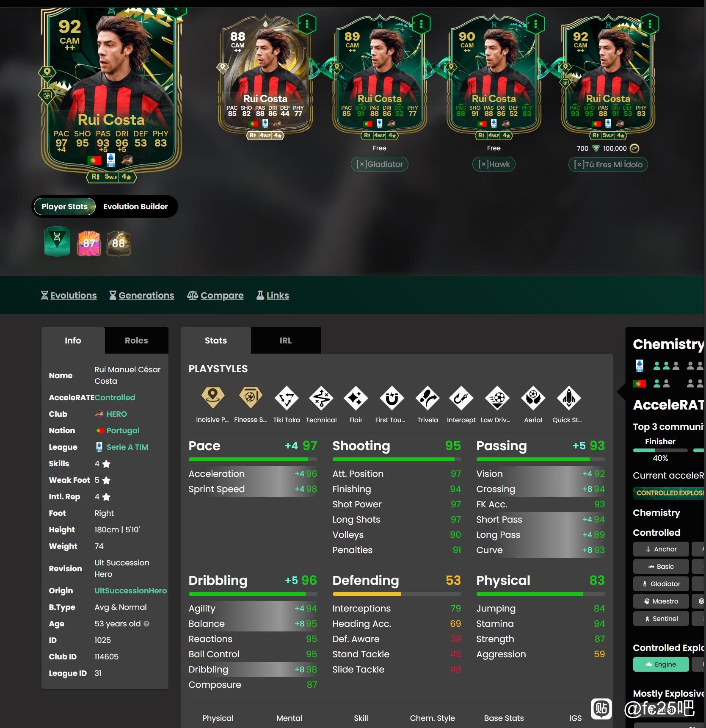Click the Trivela playstyle icon
The image size is (706, 728).
pos(427,398)
